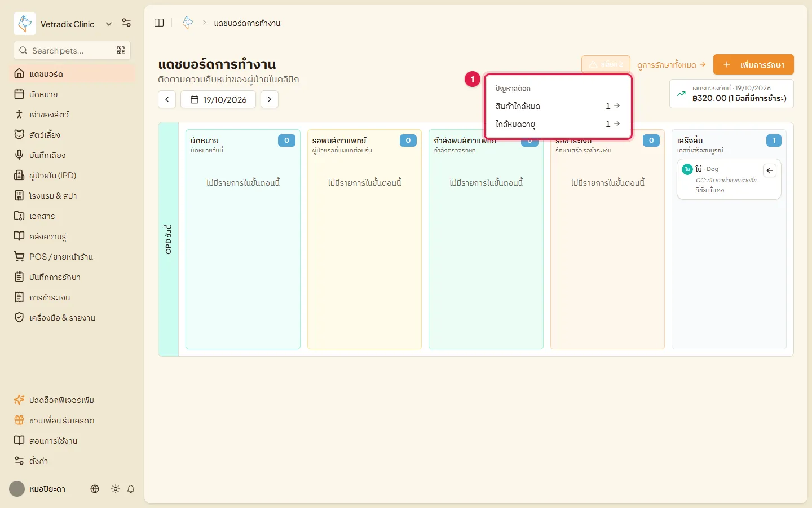Open ตั้งค่า settings at sidebar bottom
The width and height of the screenshot is (812, 508).
coord(72,461)
